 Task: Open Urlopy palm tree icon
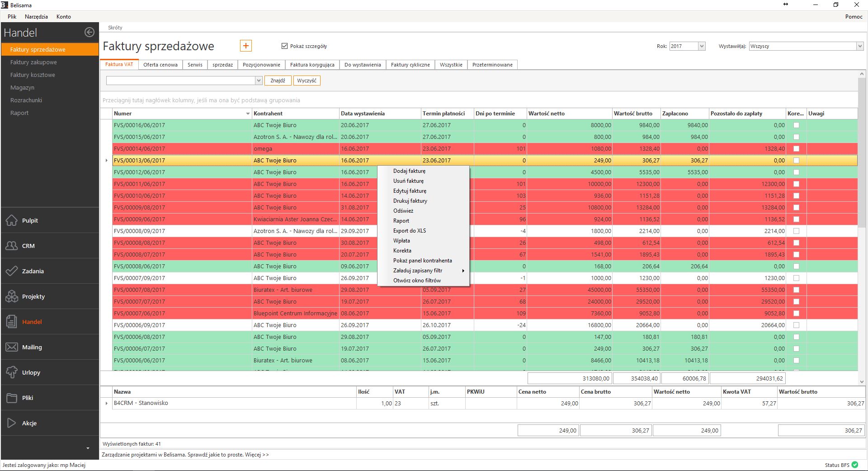11,372
